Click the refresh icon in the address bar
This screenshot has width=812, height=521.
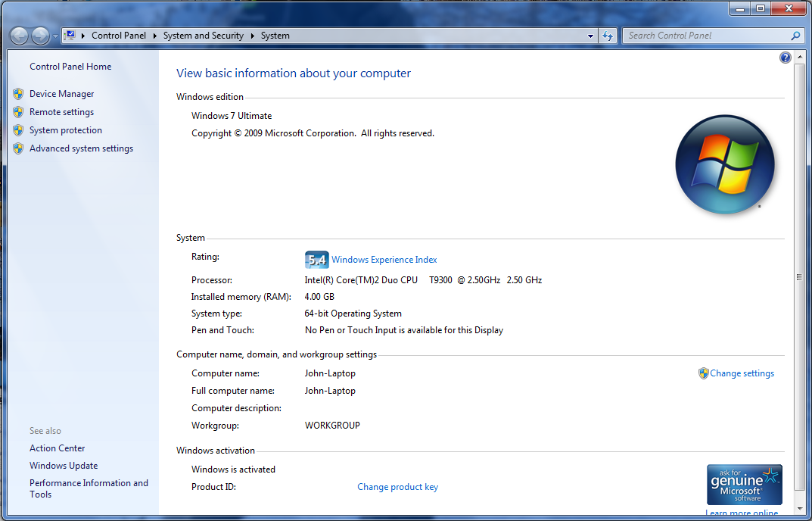coord(608,36)
